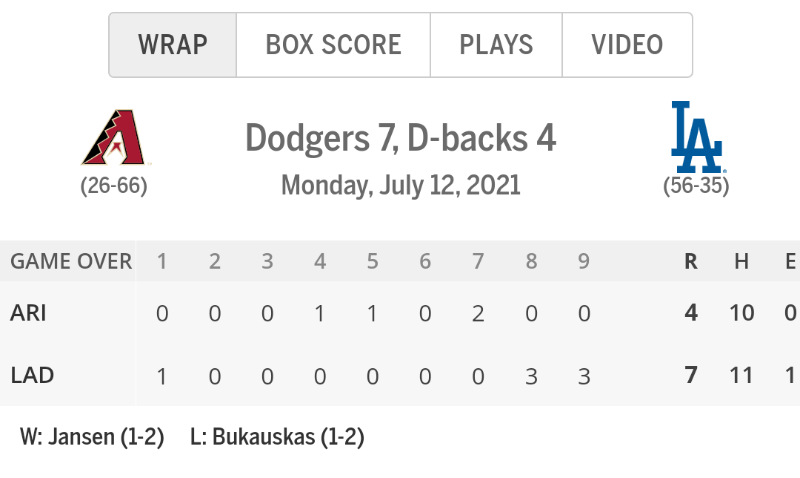
Task: Click losing pitcher Bukauskas (1-2)
Action: coord(277,437)
